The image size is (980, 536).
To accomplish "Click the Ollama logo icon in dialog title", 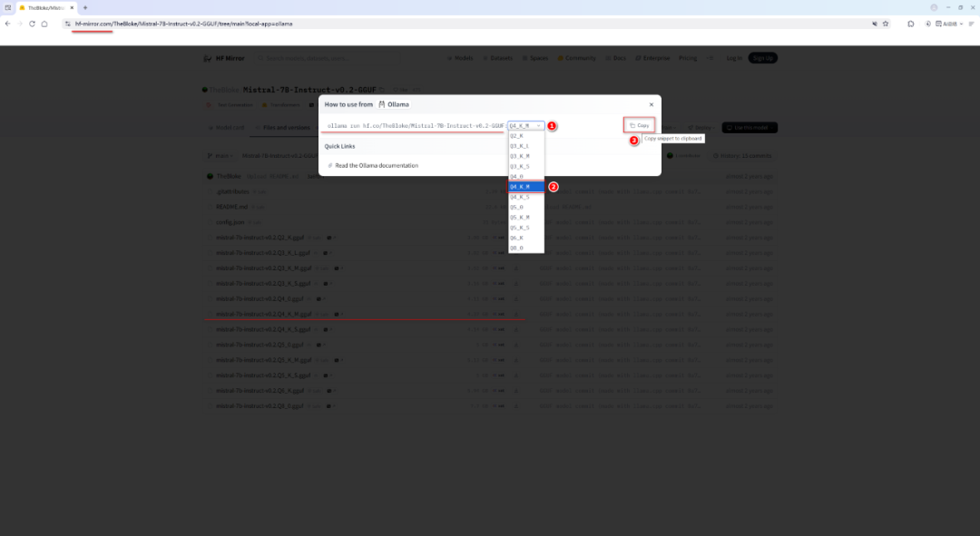I will point(382,104).
